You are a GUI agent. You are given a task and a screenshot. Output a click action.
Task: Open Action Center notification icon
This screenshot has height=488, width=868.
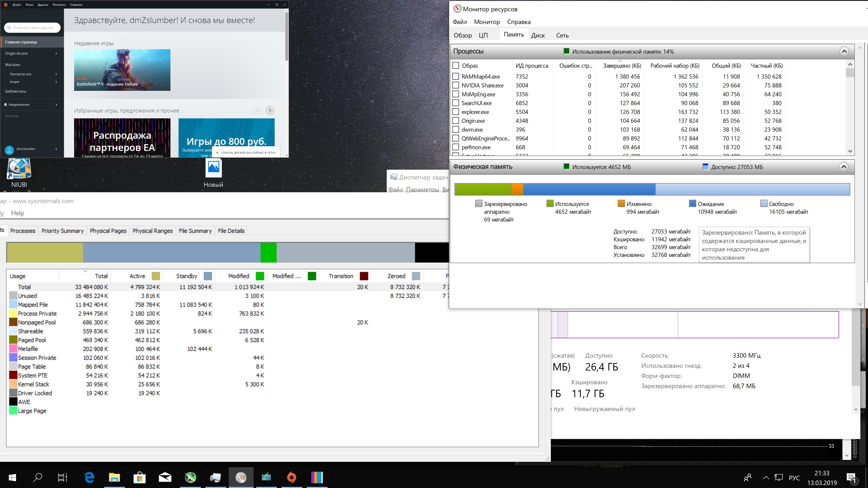pyautogui.click(x=851, y=478)
